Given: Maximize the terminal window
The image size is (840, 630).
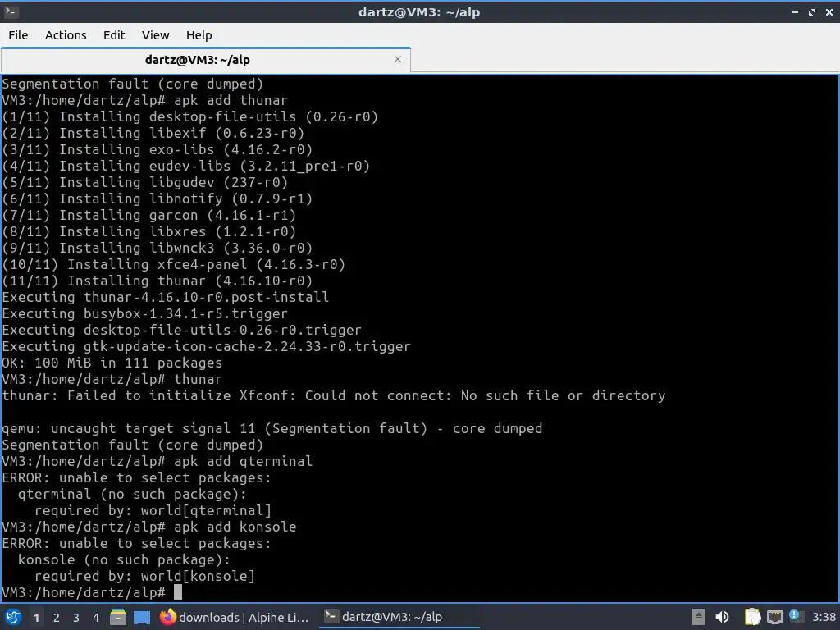Looking at the screenshot, I should (812, 11).
